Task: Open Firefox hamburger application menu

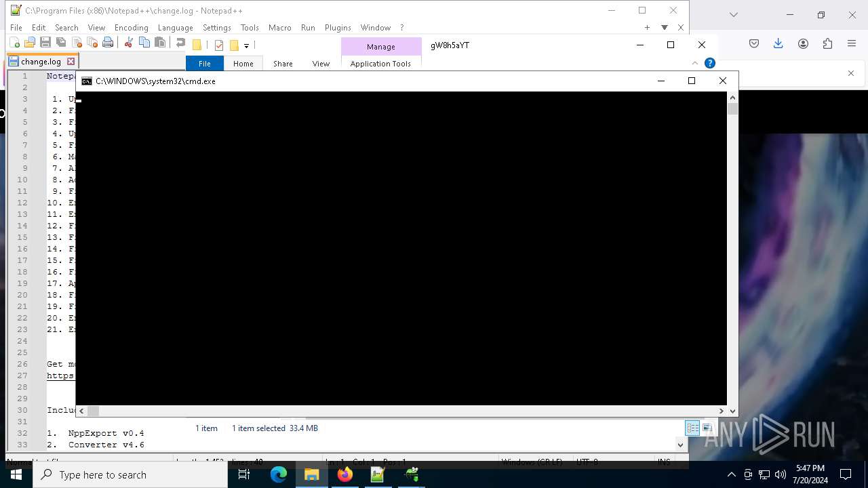Action: [852, 43]
